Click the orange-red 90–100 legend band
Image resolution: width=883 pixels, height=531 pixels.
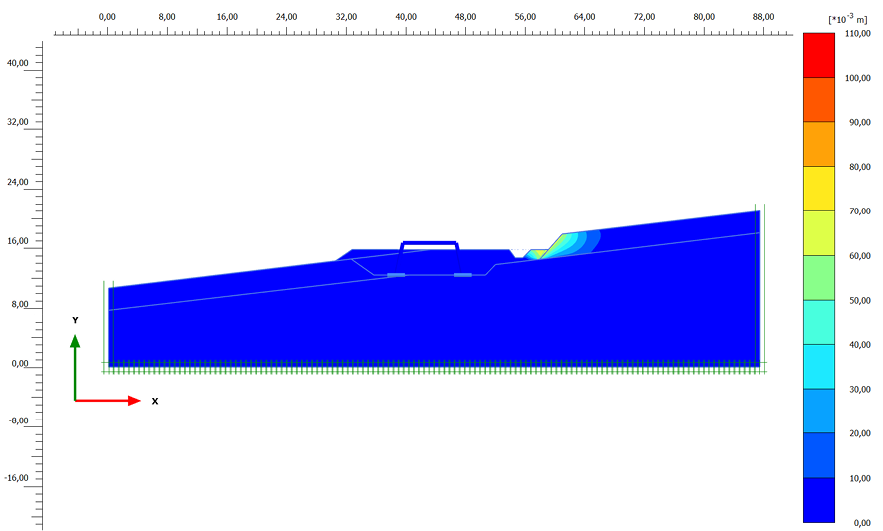click(x=819, y=100)
